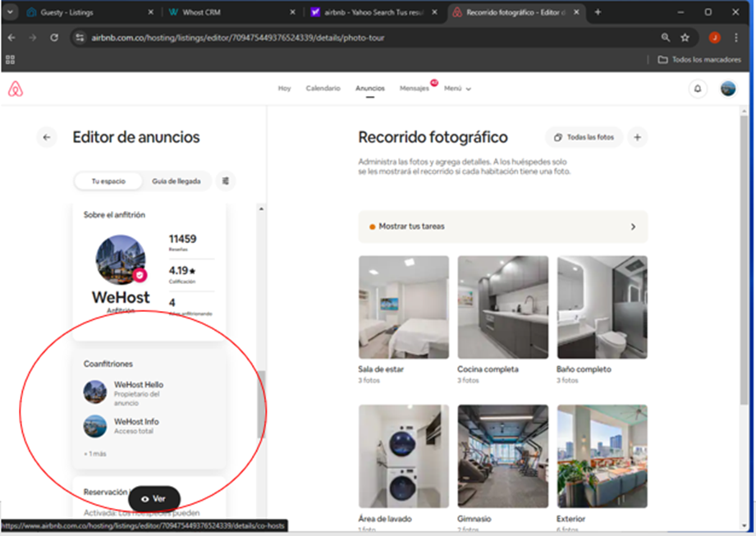Click the Airbnb logo home icon
This screenshot has width=756, height=536.
[x=16, y=89]
